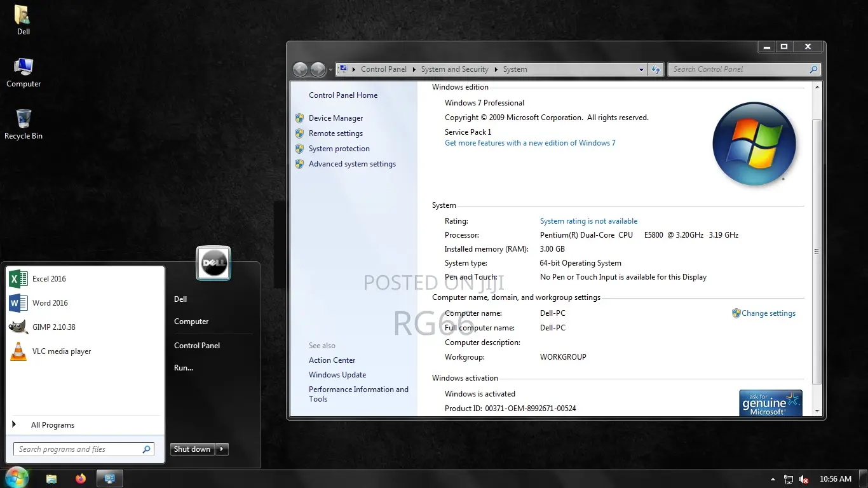Launch Excel 2016 from Start menu

85,279
